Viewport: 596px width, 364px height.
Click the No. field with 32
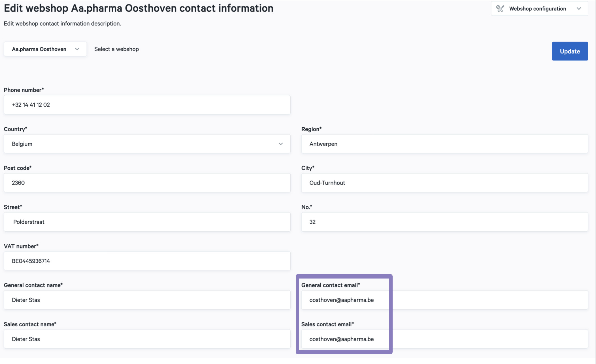[444, 222]
